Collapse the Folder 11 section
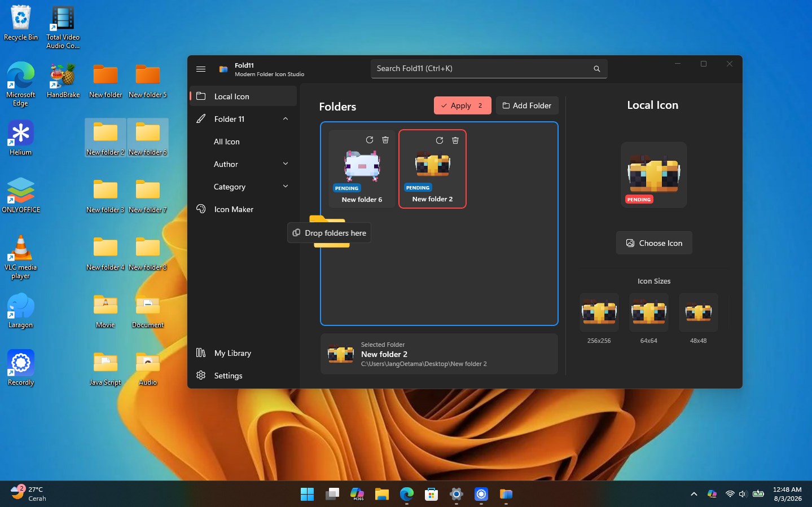The width and height of the screenshot is (812, 507). tap(286, 119)
